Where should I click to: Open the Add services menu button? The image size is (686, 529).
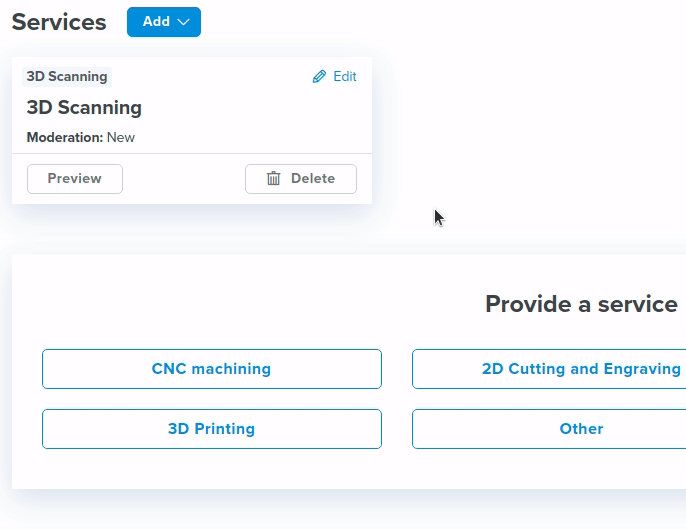click(x=156, y=22)
